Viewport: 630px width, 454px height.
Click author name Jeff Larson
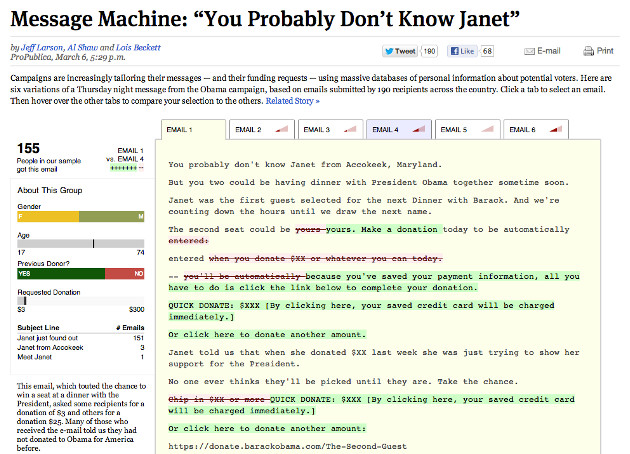pyautogui.click(x=42, y=47)
